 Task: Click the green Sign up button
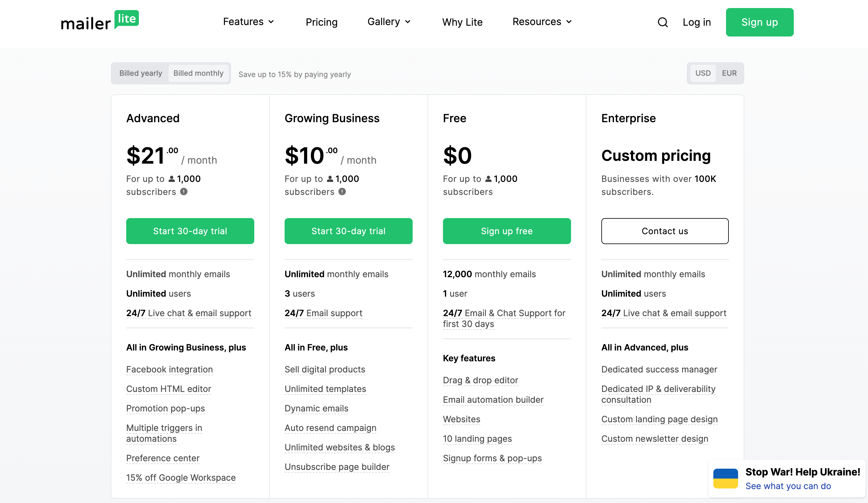point(759,22)
